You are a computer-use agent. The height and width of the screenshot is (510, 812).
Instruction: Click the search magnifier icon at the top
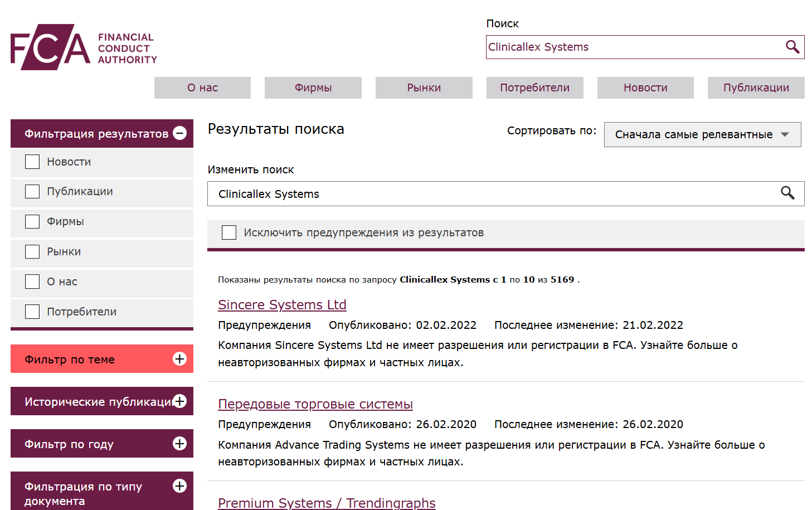[x=792, y=47]
